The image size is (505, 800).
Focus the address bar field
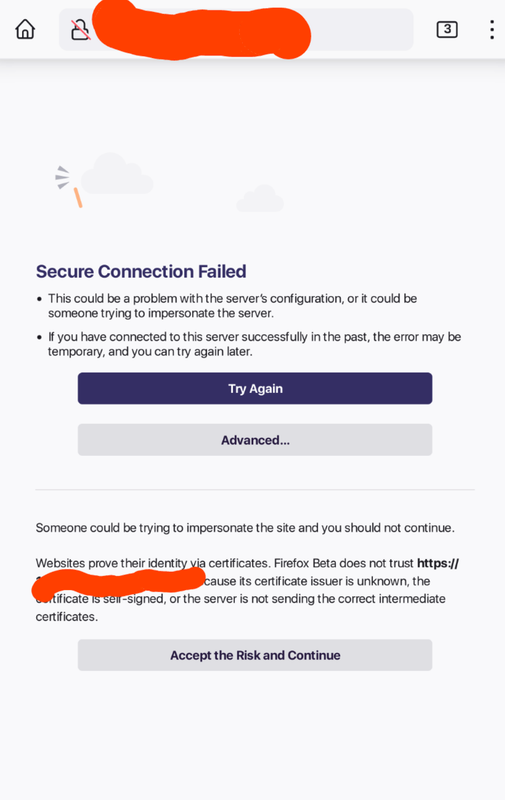coord(236,30)
